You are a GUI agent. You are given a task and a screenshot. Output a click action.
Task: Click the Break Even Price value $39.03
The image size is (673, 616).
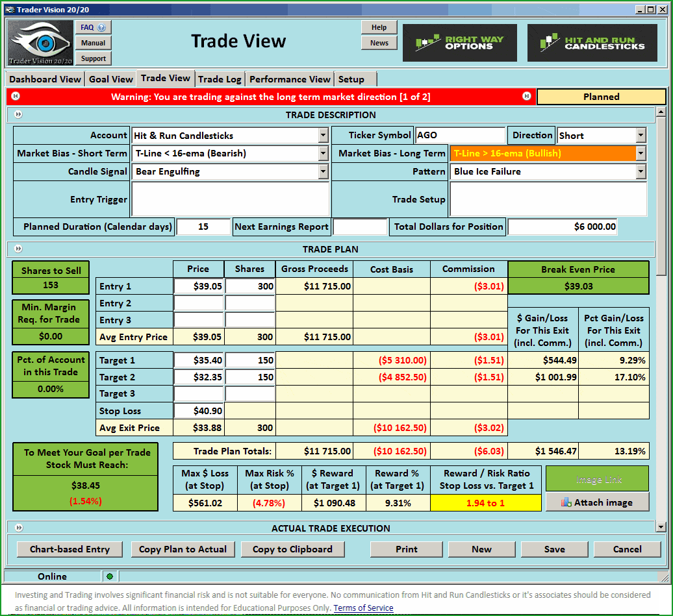[x=578, y=286]
